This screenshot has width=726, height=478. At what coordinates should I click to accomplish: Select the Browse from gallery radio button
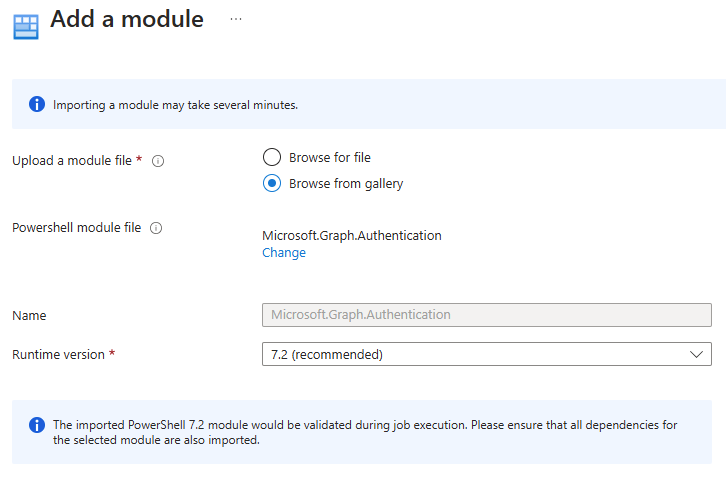pyautogui.click(x=271, y=183)
